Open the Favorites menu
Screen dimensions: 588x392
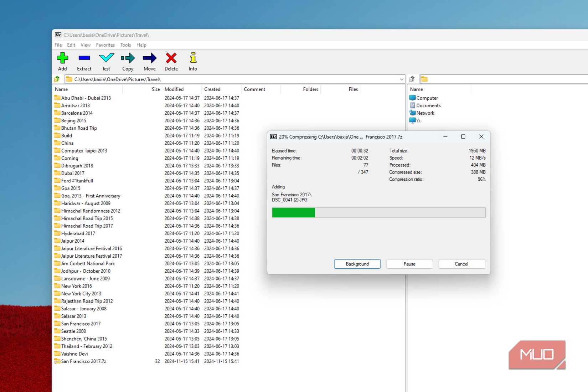coord(105,45)
